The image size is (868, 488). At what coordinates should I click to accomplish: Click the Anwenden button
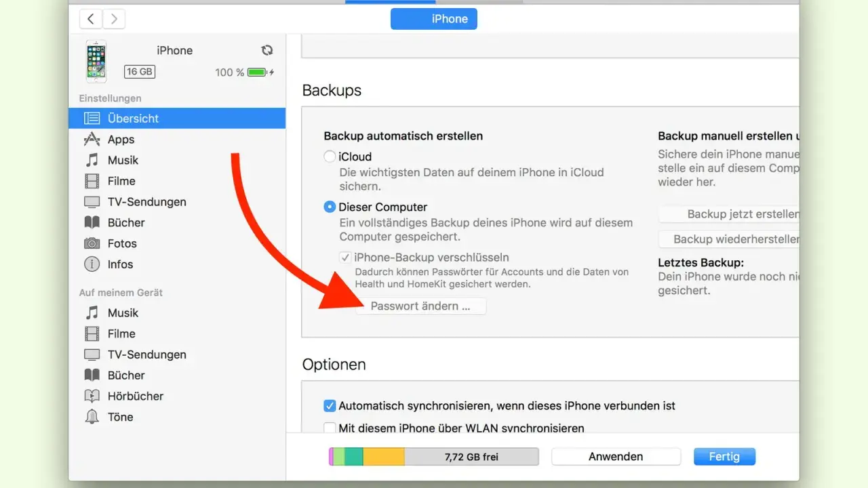(616, 457)
